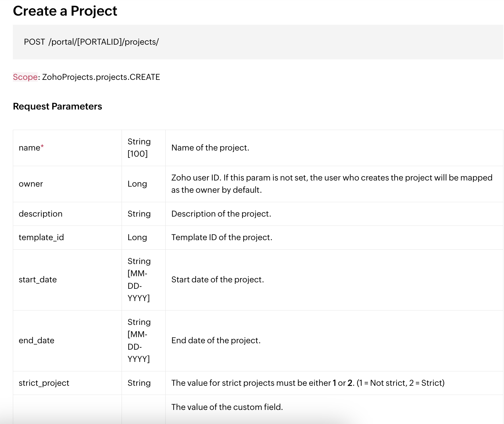The width and height of the screenshot is (504, 424).
Task: Click the "owner" parameter cell
Action: 67,184
